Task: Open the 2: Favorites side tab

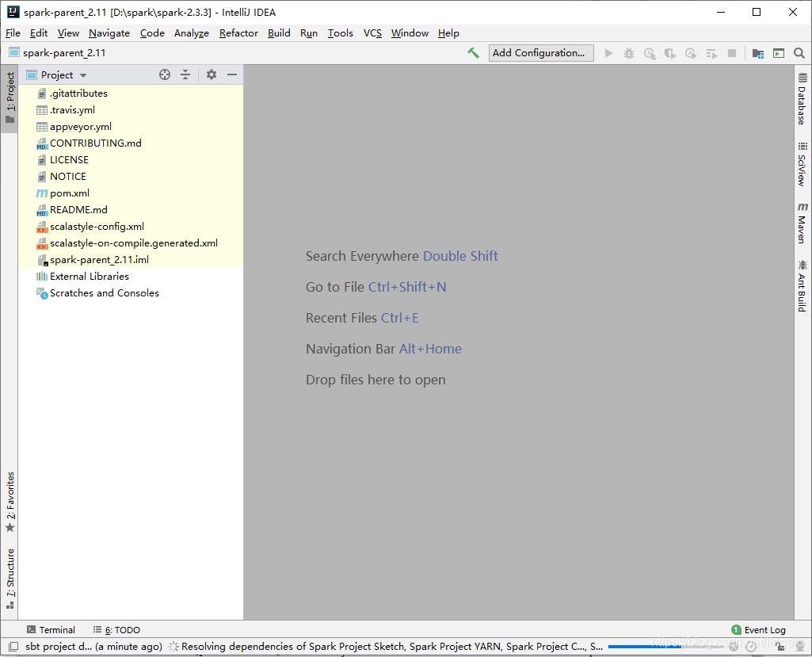Action: click(10, 502)
